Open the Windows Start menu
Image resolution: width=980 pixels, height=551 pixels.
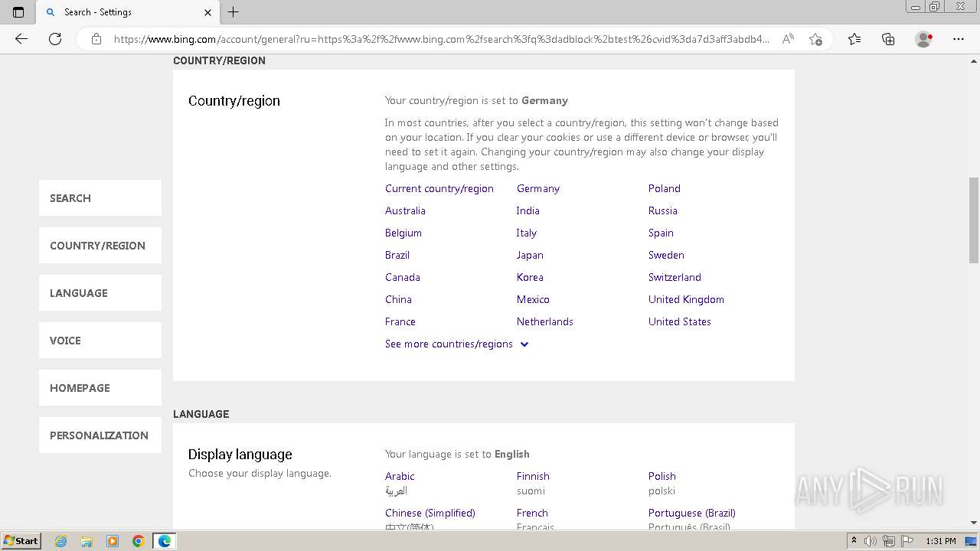(x=21, y=541)
